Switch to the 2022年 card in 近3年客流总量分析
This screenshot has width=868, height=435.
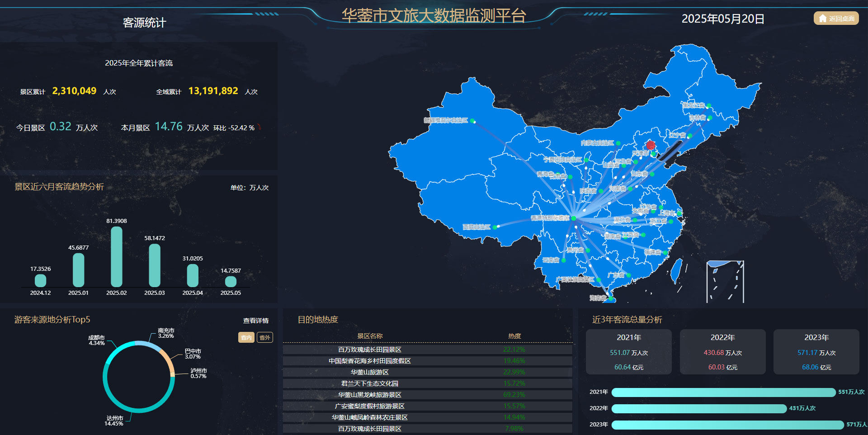pyautogui.click(x=722, y=352)
